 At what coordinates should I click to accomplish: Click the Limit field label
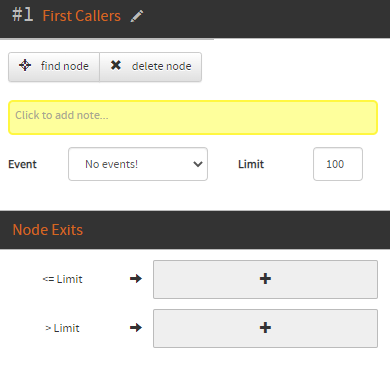251,164
